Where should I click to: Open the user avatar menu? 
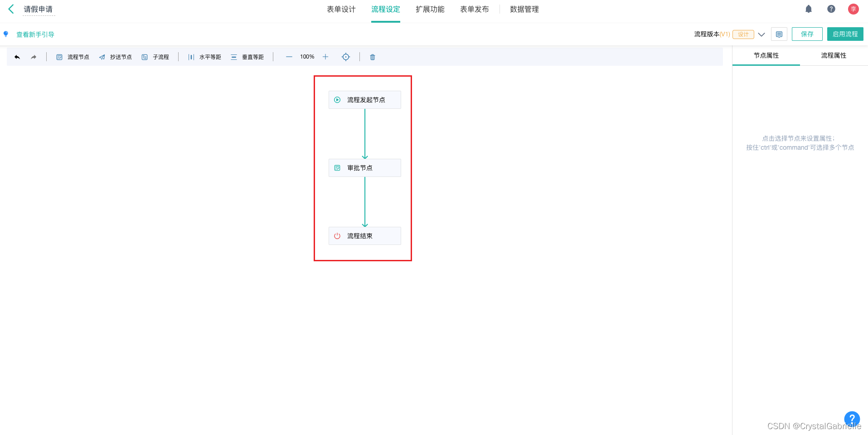(853, 9)
